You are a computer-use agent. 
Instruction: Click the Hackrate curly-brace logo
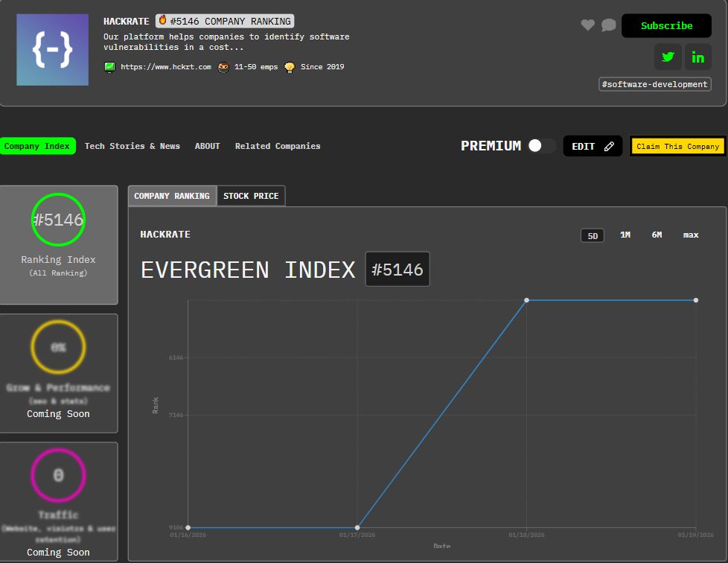(x=53, y=50)
